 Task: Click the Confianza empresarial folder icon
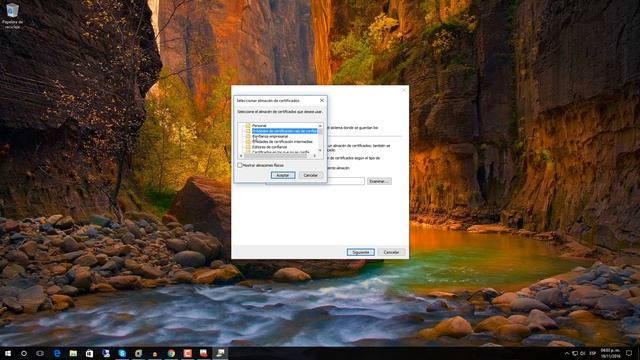point(248,136)
